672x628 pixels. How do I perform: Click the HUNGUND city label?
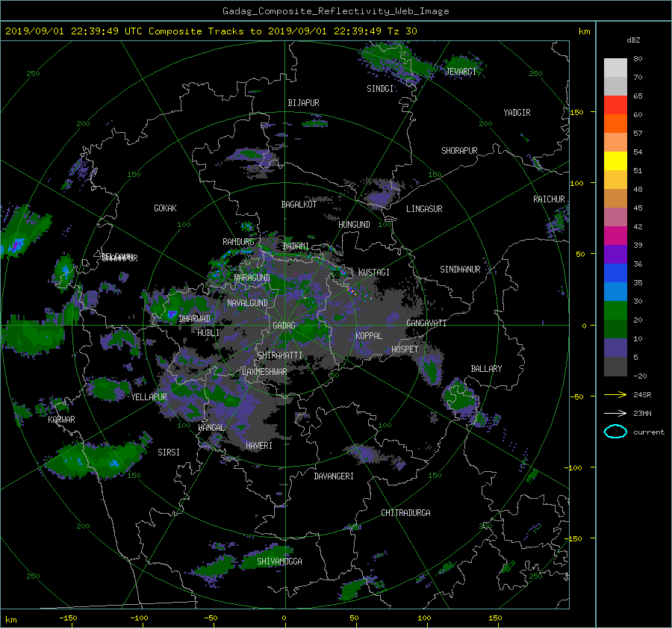(354, 225)
